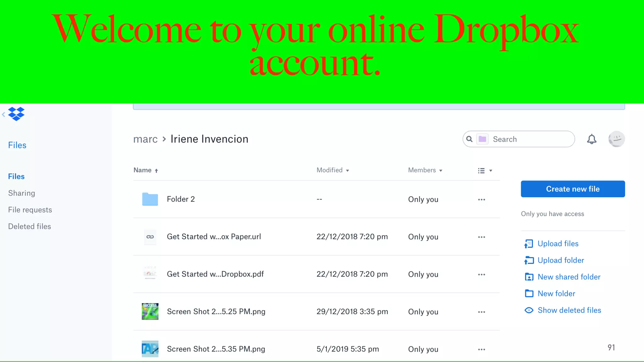Open the Get Started w...ox Paper.url file name
The width and height of the screenshot is (644, 362).
pyautogui.click(x=214, y=237)
